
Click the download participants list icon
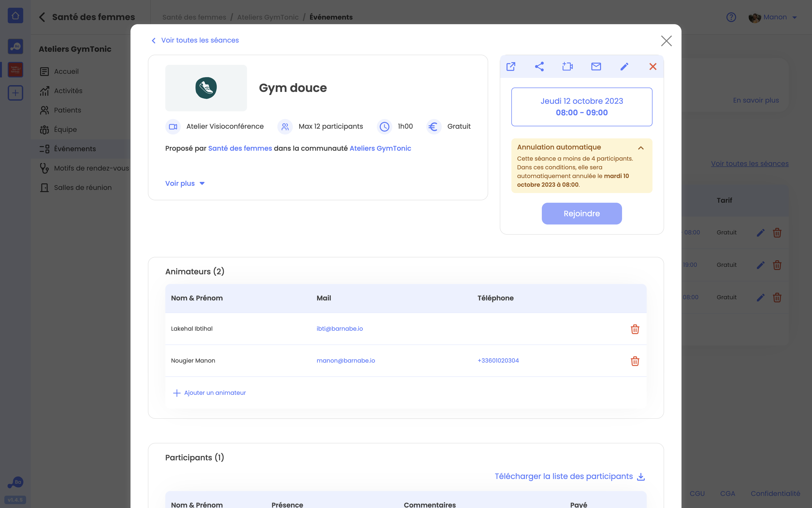point(641,476)
